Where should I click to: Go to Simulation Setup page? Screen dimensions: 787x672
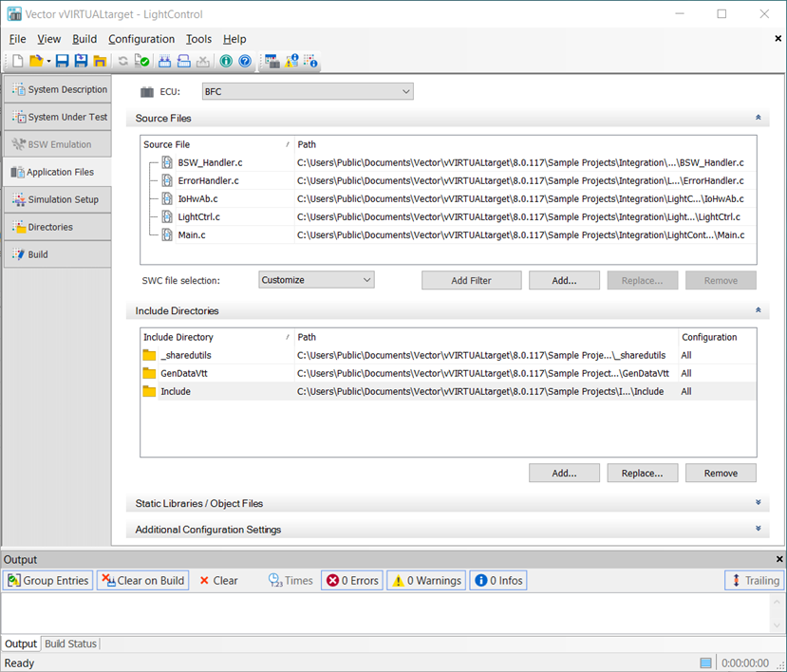click(x=58, y=199)
